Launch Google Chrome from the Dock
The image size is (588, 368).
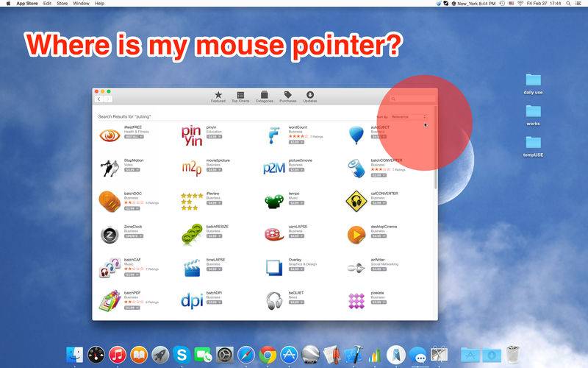pos(267,355)
